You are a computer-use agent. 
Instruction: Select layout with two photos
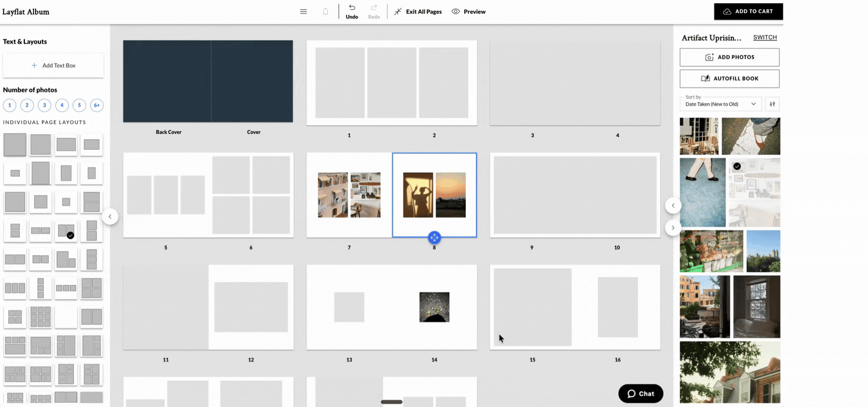27,105
